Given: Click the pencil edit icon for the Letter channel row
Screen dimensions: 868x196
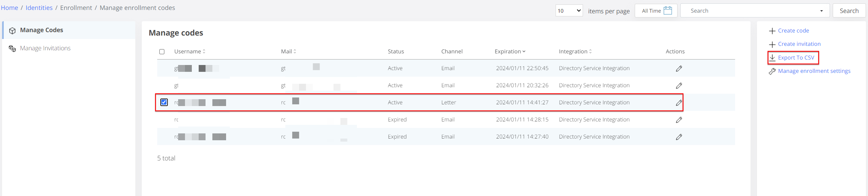Looking at the screenshot, I should (679, 103).
